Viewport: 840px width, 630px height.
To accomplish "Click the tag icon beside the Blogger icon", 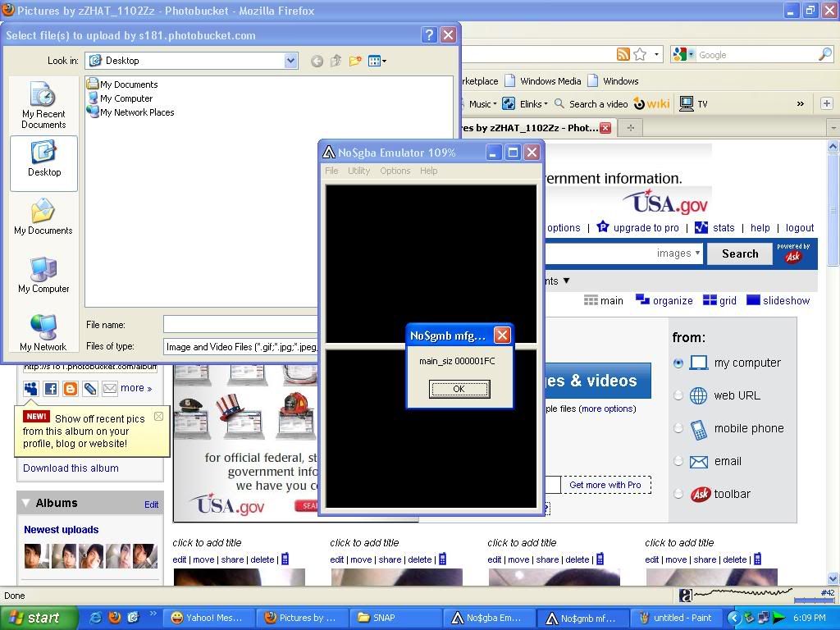I will pos(90,388).
